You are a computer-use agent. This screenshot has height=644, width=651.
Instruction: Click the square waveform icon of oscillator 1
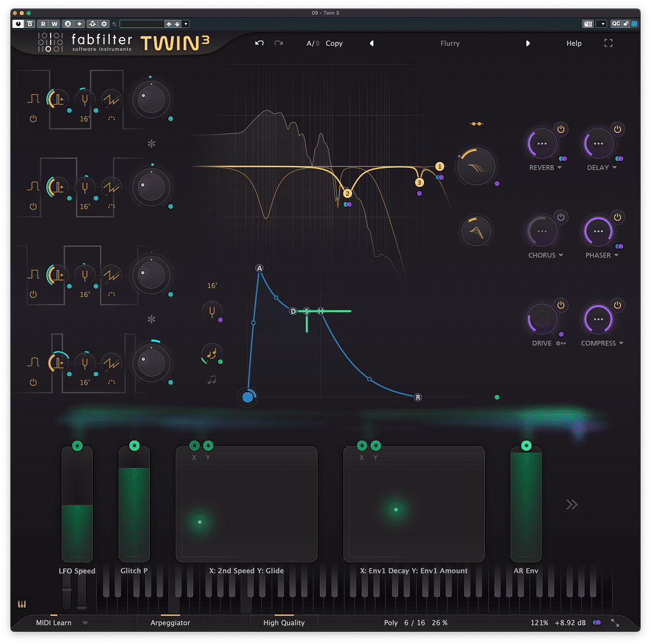[x=33, y=99]
